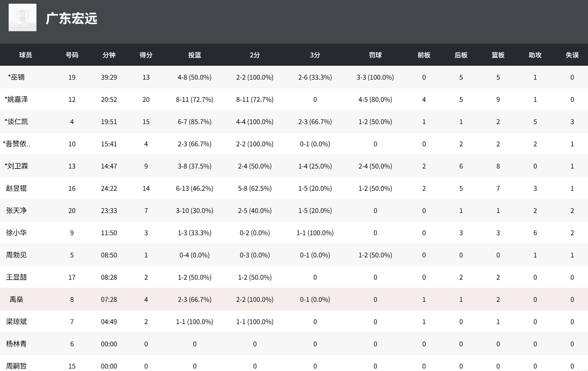Click the 2分 column header
Viewport: 588px width, 371px height.
point(255,55)
